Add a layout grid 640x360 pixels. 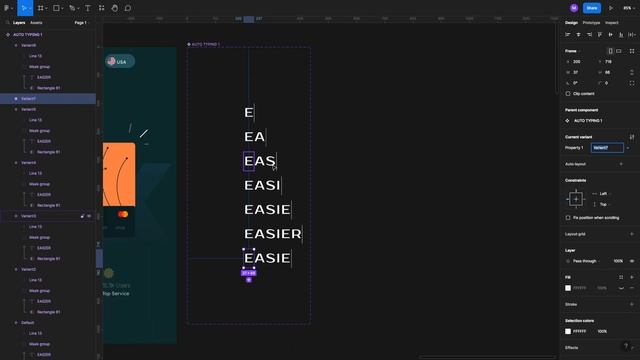[632, 234]
